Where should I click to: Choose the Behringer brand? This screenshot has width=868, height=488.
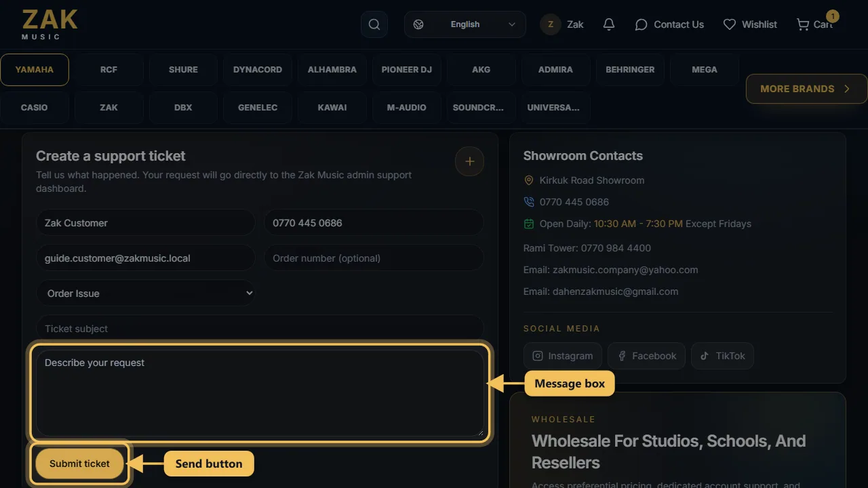(x=630, y=70)
